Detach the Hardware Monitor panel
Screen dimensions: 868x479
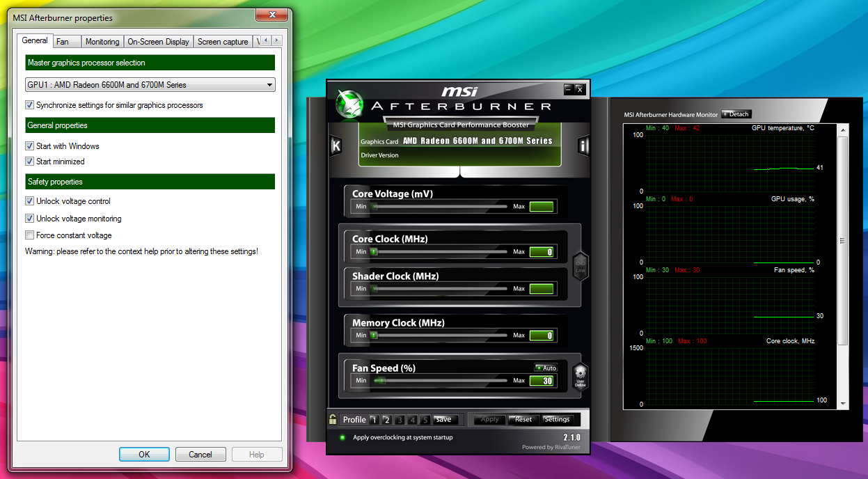pyautogui.click(x=736, y=114)
